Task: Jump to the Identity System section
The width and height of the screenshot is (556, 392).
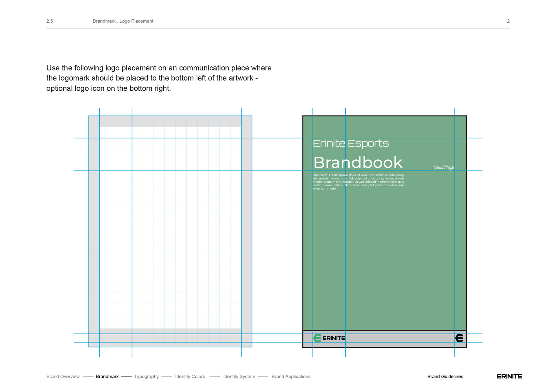Action: point(239,376)
